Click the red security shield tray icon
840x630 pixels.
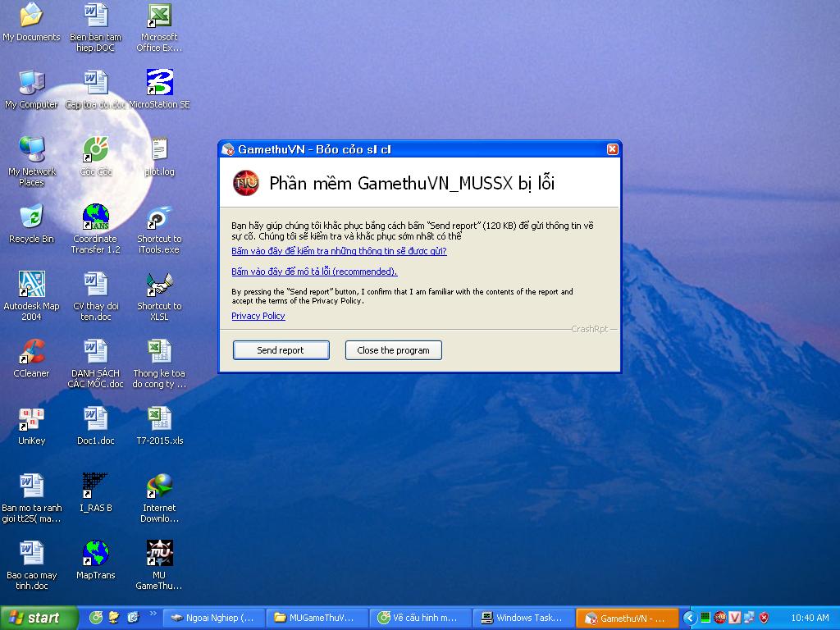[764, 618]
